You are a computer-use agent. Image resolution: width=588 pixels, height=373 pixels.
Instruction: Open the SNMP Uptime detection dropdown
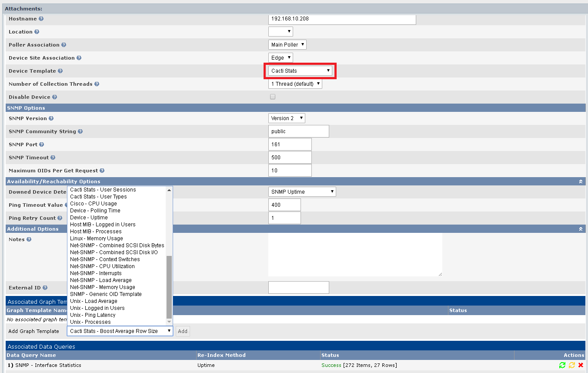click(x=302, y=192)
